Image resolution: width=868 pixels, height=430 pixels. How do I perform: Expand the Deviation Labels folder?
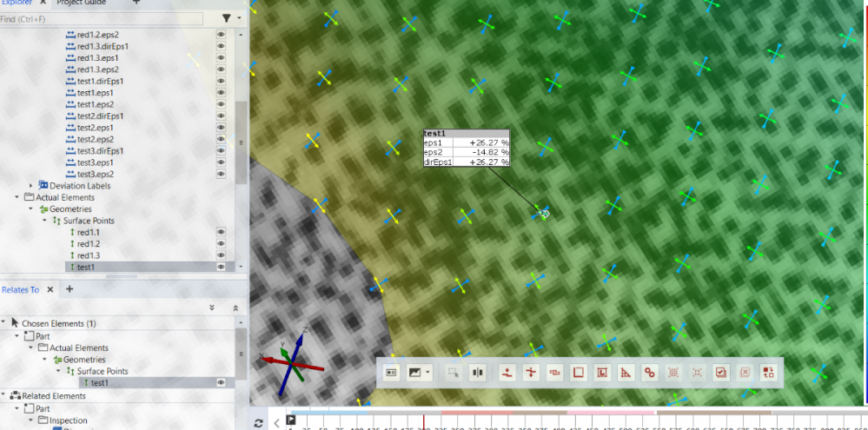[x=31, y=186]
